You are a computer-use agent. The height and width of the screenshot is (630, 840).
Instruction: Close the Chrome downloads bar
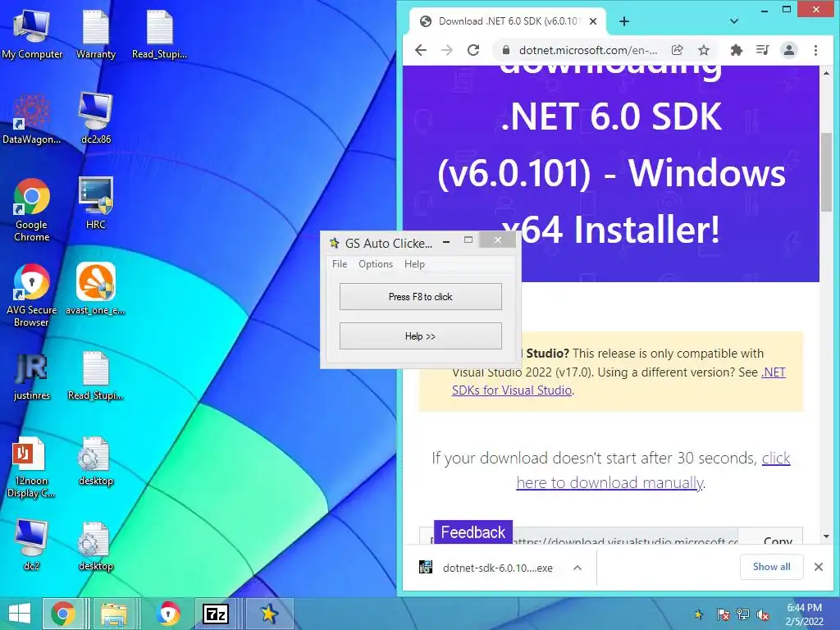pyautogui.click(x=819, y=567)
